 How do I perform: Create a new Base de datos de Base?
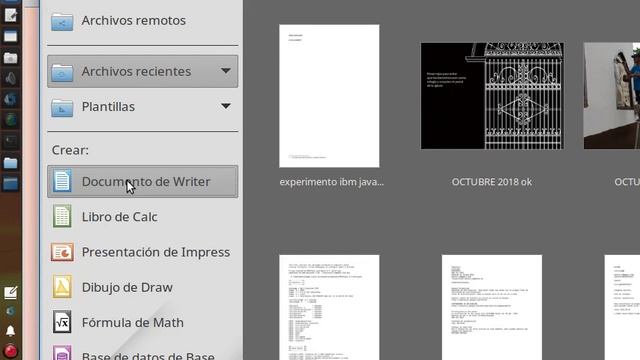tap(142, 353)
